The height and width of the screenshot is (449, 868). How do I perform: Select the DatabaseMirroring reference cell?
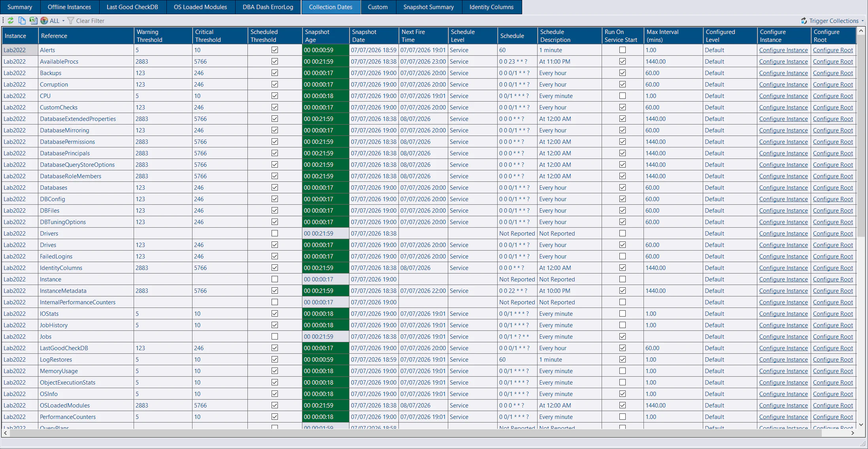tap(86, 130)
